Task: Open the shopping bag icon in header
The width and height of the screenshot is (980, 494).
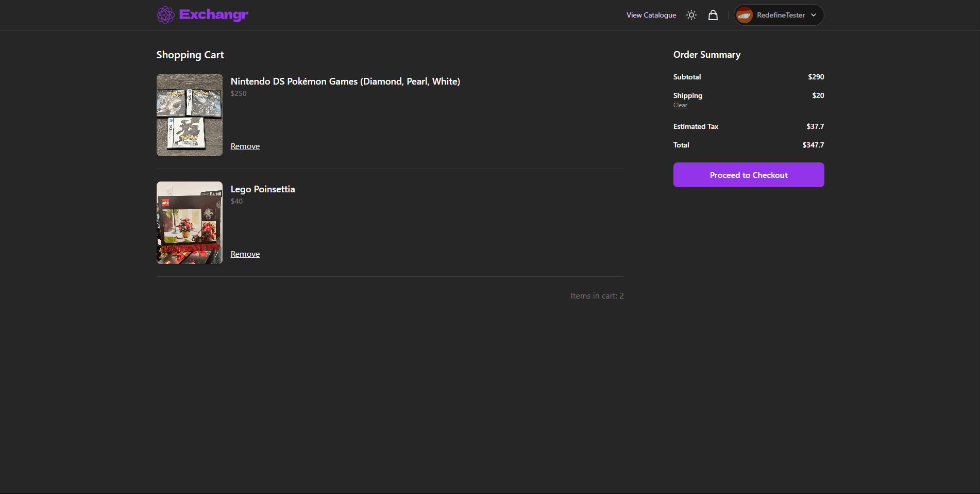Action: pyautogui.click(x=713, y=14)
